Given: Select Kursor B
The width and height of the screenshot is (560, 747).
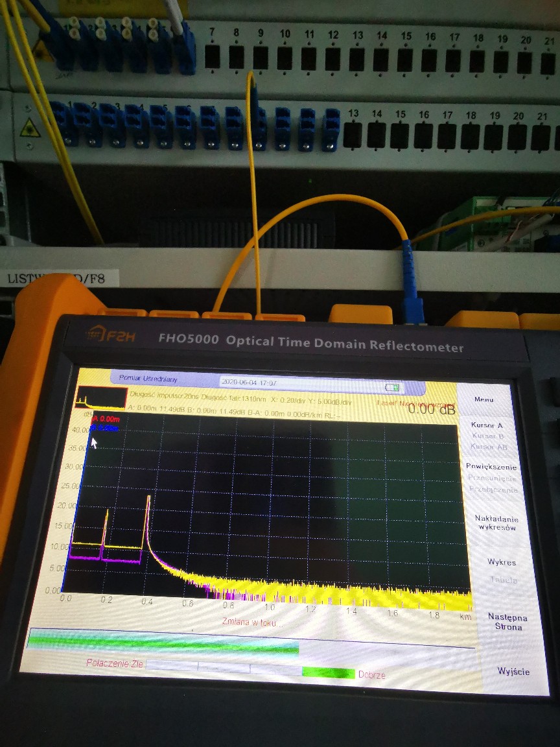Looking at the screenshot, I should [x=488, y=436].
